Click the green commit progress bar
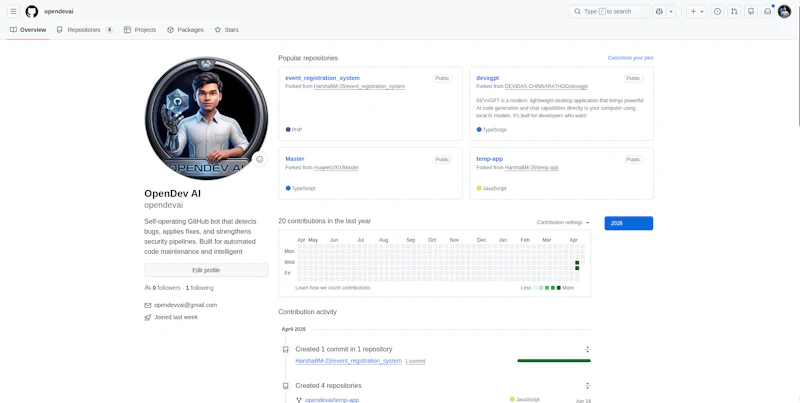Screen dimensions: 800x403 pyautogui.click(x=554, y=361)
